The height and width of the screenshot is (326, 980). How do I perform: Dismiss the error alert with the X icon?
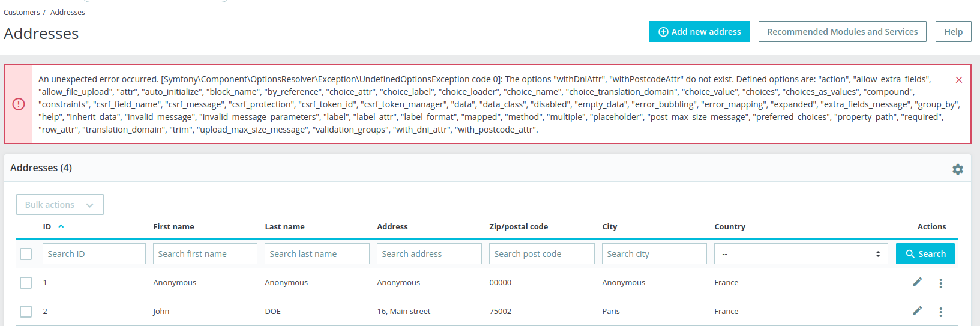(x=959, y=80)
